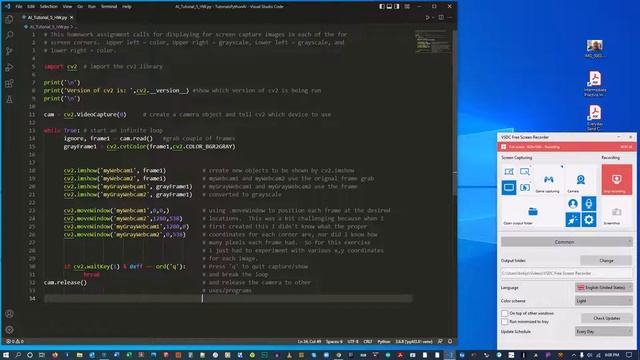Viewport: 640px width, 360px height.
Task: Run the Python file with play button
Action: pyautogui.click(x=427, y=18)
